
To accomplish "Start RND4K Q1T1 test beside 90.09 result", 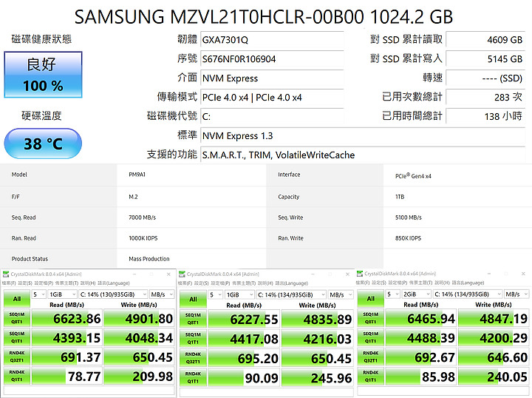I will click(193, 377).
